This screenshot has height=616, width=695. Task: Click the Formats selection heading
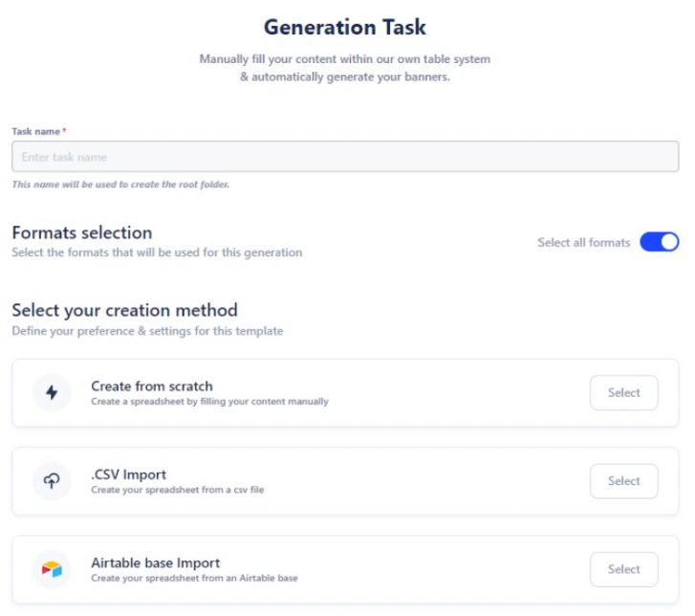pyautogui.click(x=82, y=232)
